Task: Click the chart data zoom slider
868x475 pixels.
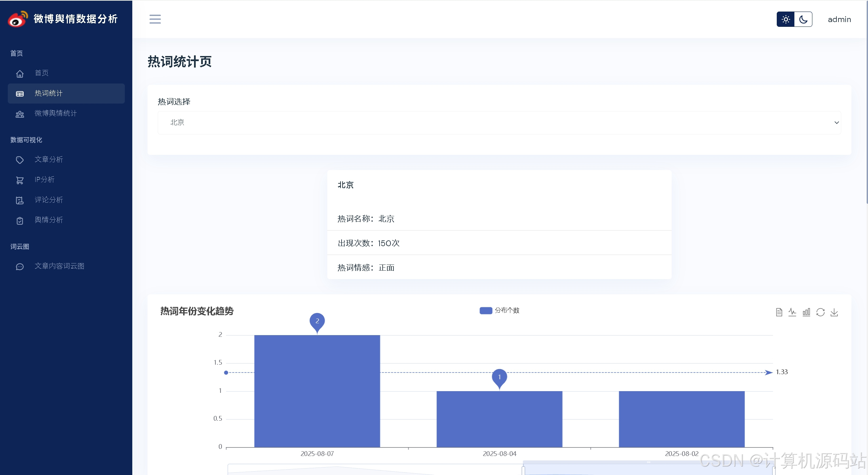Action: click(x=648, y=469)
